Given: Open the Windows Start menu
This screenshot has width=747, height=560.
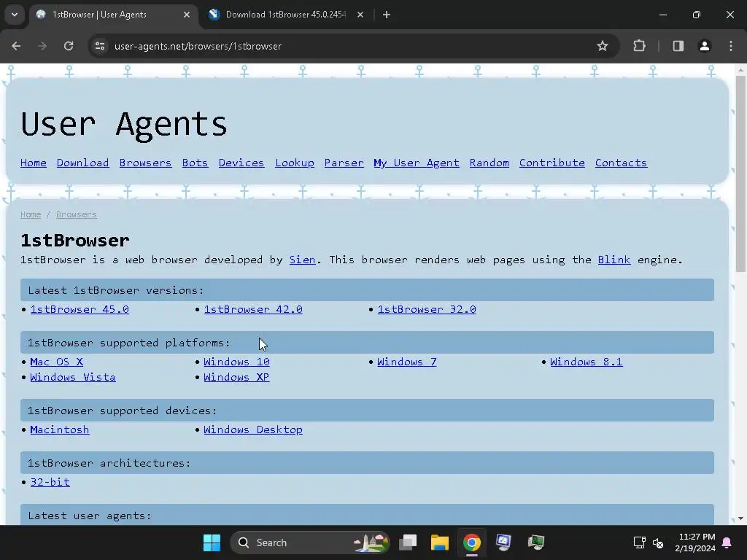Looking at the screenshot, I should click(212, 542).
